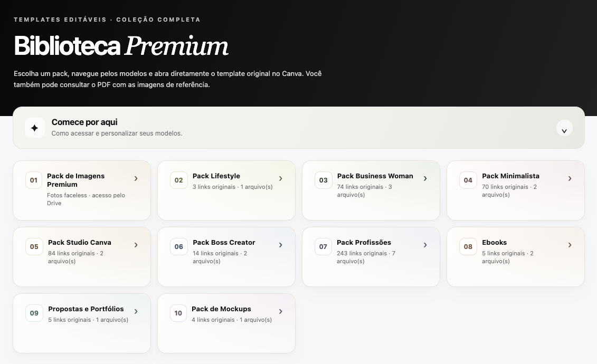This screenshot has width=597, height=364.
Task: Click '14 links originais · 2 arquivo(s)' text
Action: click(x=220, y=257)
